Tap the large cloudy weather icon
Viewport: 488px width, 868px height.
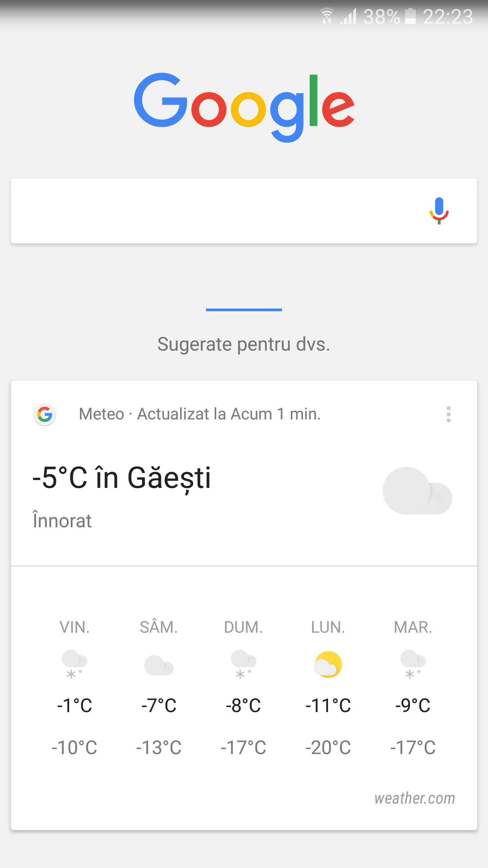tap(417, 491)
